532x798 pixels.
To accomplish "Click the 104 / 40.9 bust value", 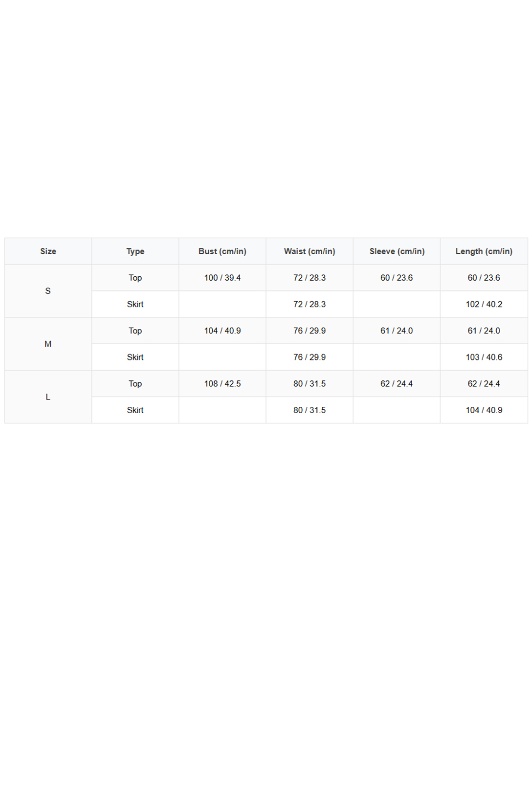I will [222, 331].
